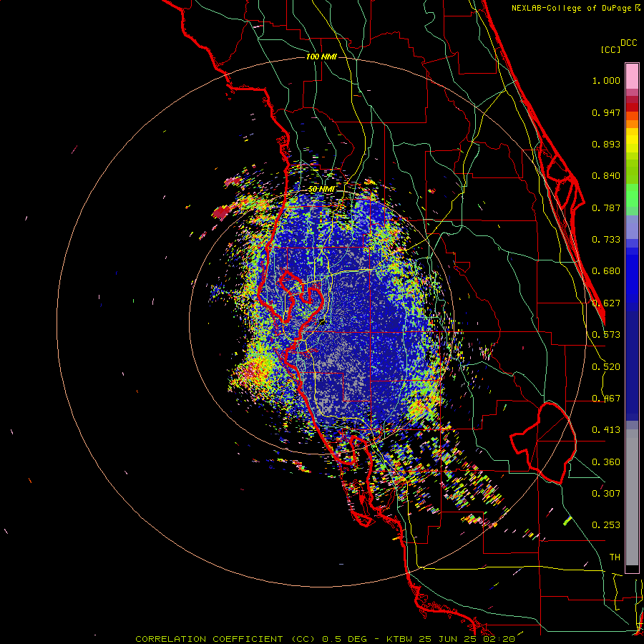Screen dimensions: 644x644
Task: Pick the lavender swatch on the color bar
Action: [x=632, y=227]
